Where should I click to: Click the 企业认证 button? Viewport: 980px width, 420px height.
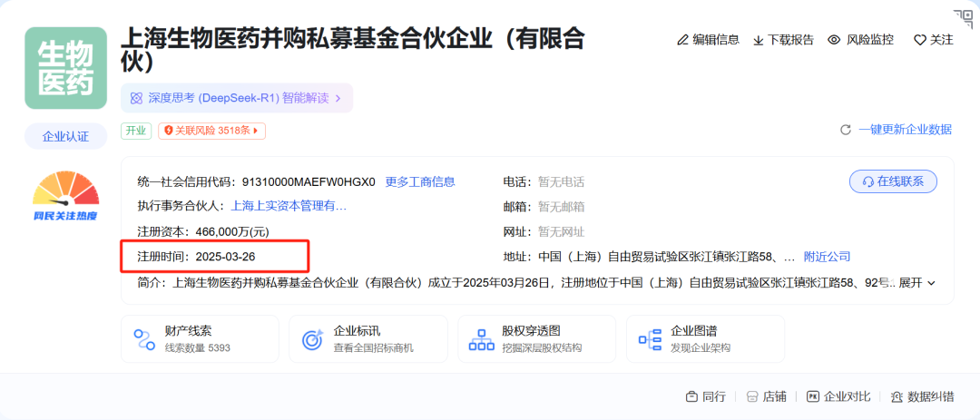(x=65, y=136)
